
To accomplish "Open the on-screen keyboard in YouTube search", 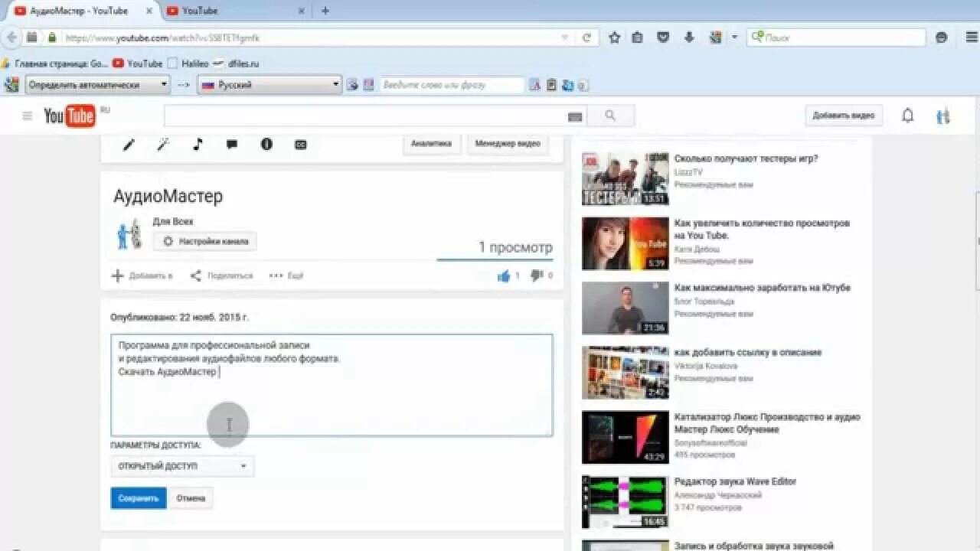I will pyautogui.click(x=575, y=116).
